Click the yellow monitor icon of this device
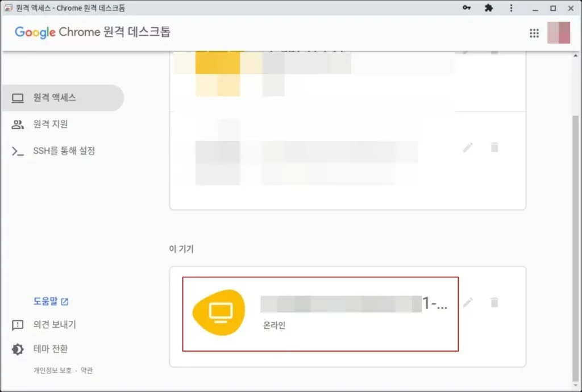The image size is (582, 392). tap(219, 312)
